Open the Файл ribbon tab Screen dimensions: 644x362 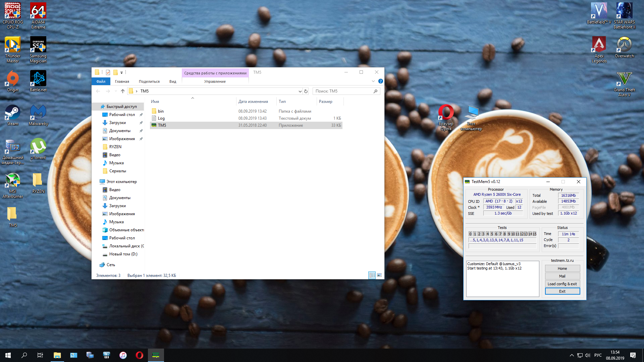point(101,81)
